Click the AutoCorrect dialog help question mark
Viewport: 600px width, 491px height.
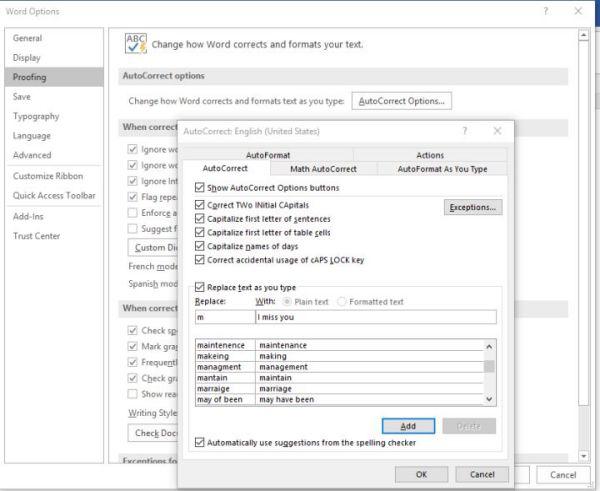(465, 131)
